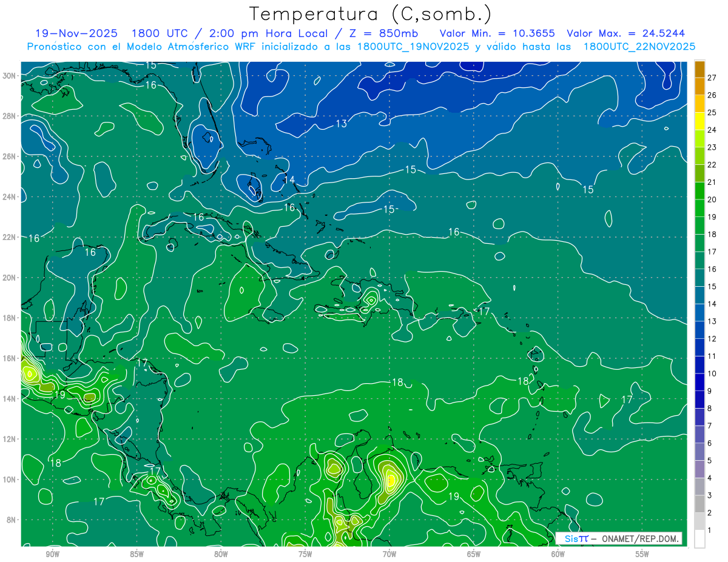Click the "18N" latitude axis label

(9, 318)
